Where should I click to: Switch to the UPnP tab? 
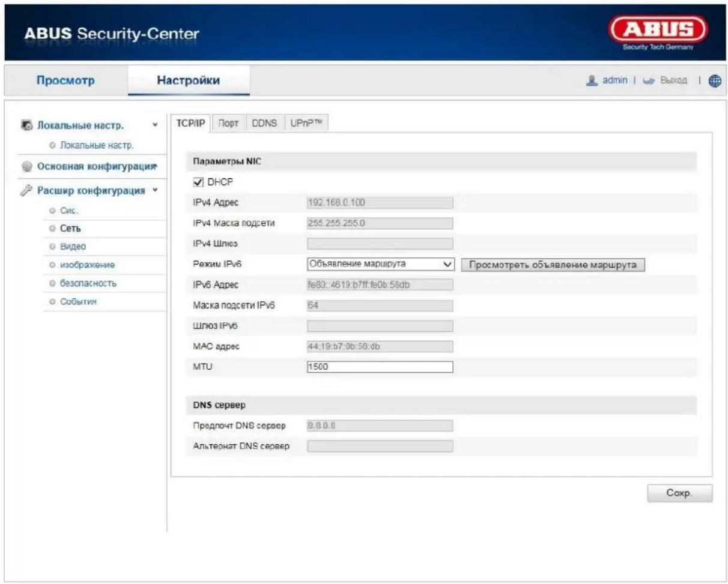click(307, 123)
